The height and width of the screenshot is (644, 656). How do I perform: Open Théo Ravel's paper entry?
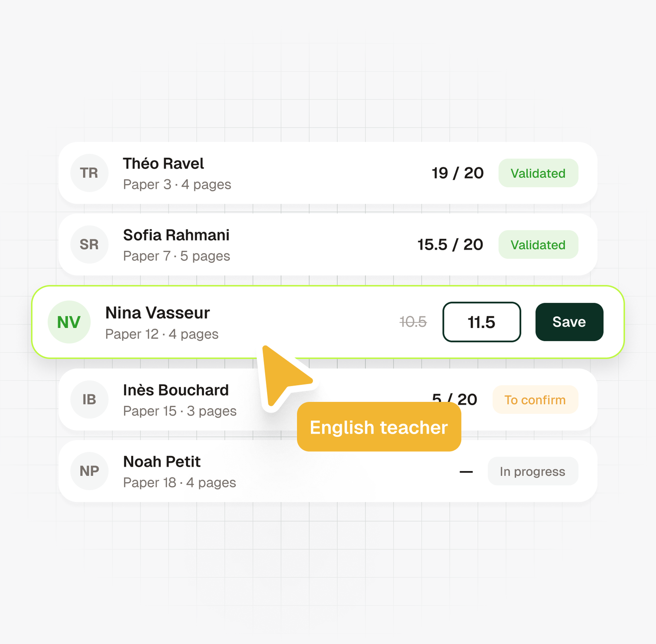tap(328, 173)
